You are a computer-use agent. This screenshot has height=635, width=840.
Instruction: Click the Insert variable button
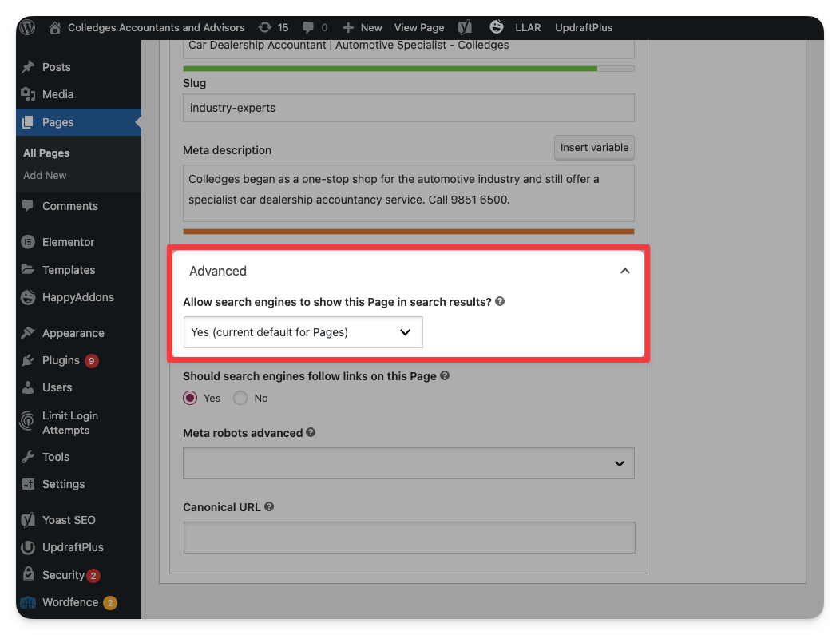click(594, 148)
